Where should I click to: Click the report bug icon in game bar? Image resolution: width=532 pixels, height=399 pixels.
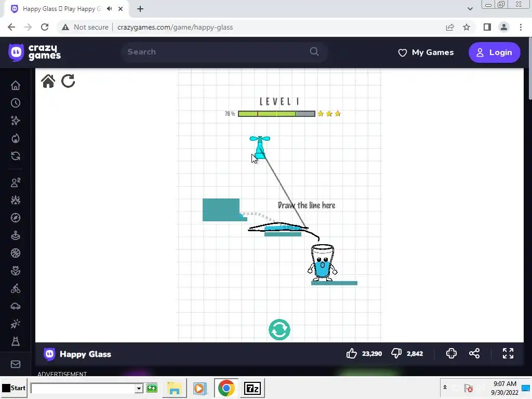click(451, 353)
